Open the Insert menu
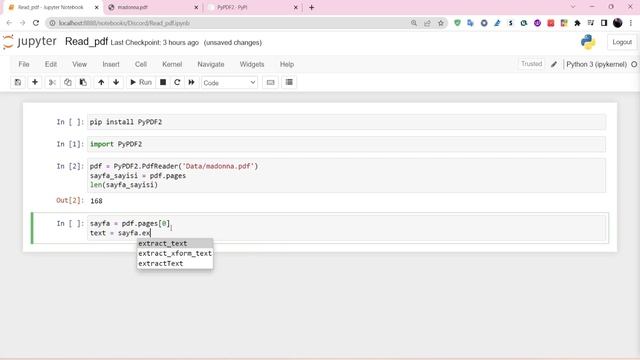This screenshot has width=640, height=360. click(111, 64)
